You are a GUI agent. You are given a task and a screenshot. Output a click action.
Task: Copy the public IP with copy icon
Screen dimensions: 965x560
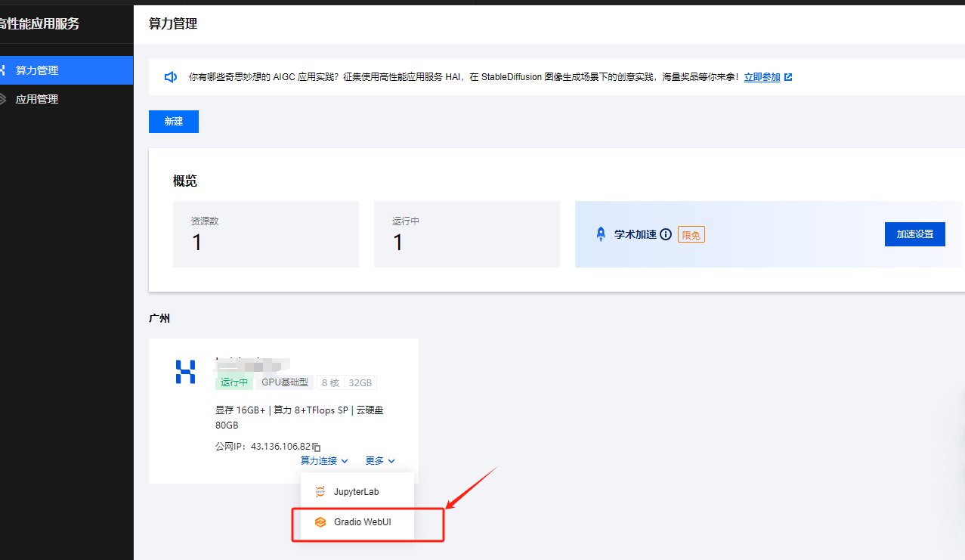pos(317,447)
